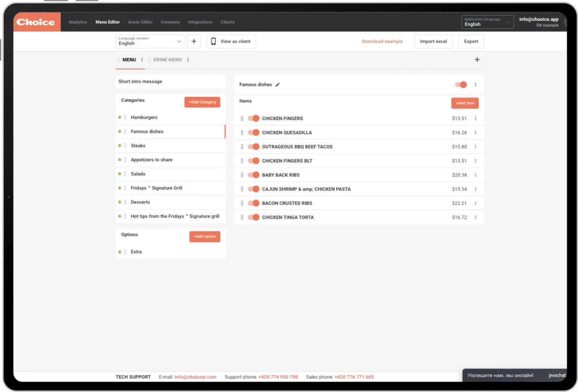Image resolution: width=578 pixels, height=392 pixels.
Task: Open Analytics in the top navigation
Action: tap(78, 22)
